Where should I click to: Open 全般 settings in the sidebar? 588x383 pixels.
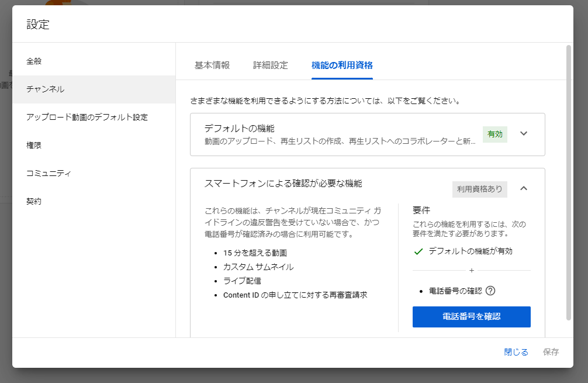[x=34, y=61]
